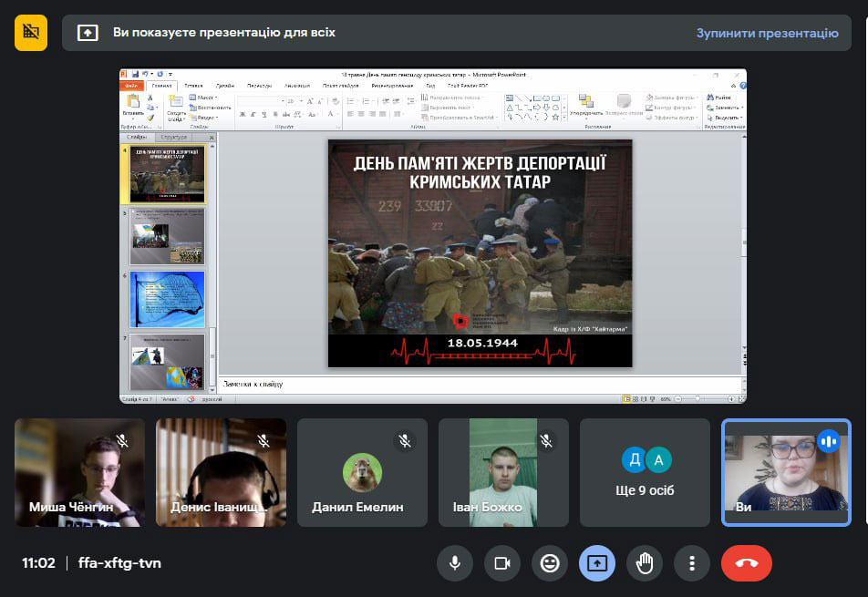
Task: Switch to the Переходы ribbon tab
Action: (x=259, y=86)
